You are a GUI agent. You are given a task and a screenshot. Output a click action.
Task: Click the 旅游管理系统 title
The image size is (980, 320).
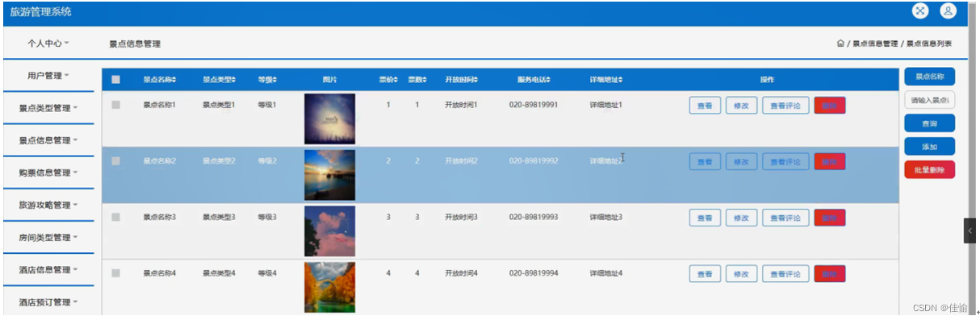click(41, 12)
